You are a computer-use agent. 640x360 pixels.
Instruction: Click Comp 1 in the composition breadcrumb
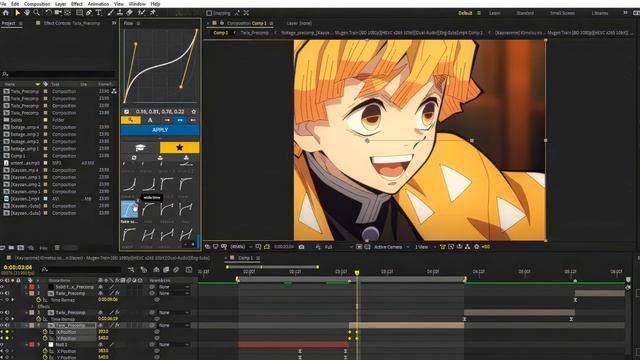tap(221, 33)
